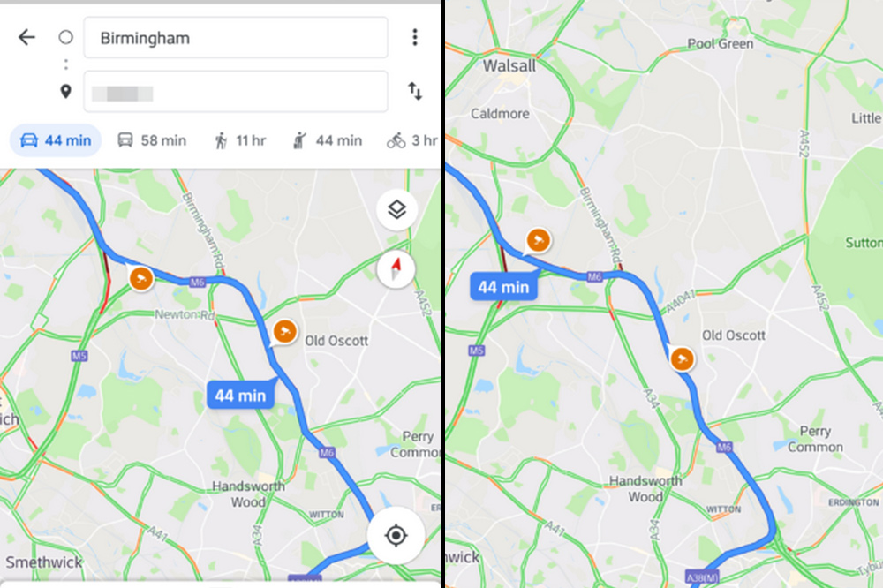Tap speed camera beside Old Oscott, left map
The width and height of the screenshot is (883, 588).
[283, 331]
